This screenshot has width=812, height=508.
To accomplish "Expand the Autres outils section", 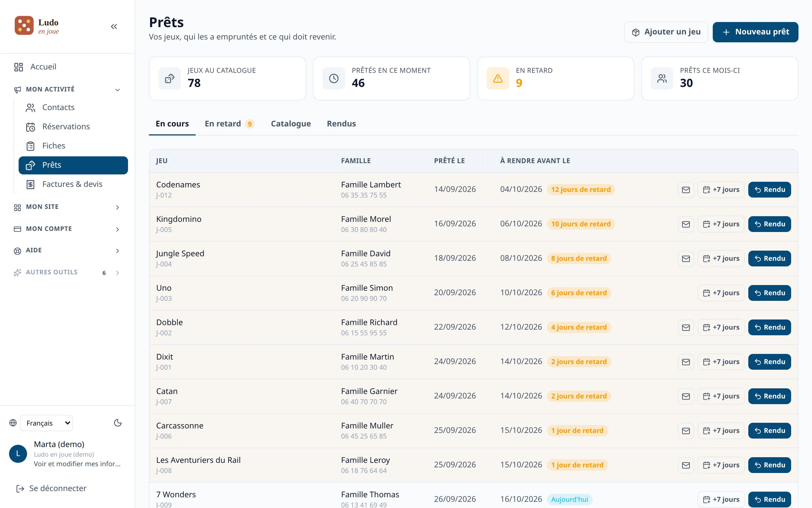I will (67, 272).
